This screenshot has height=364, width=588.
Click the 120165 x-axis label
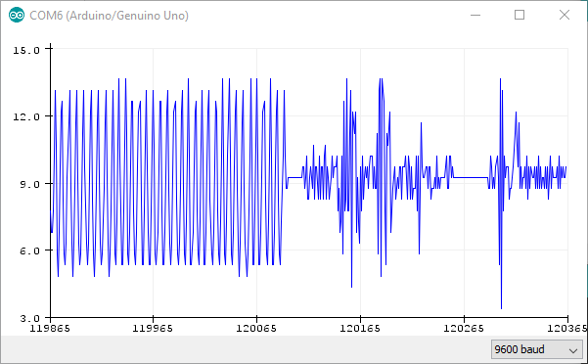pos(360,329)
